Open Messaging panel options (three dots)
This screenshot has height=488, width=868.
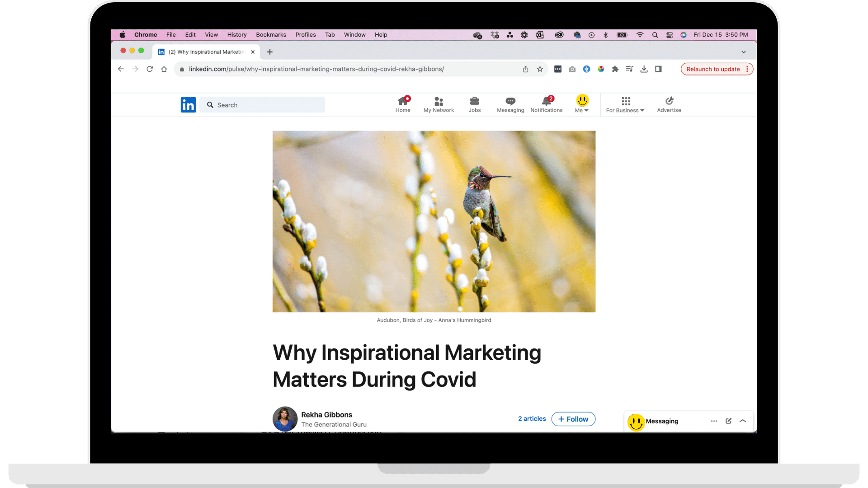pyautogui.click(x=714, y=421)
